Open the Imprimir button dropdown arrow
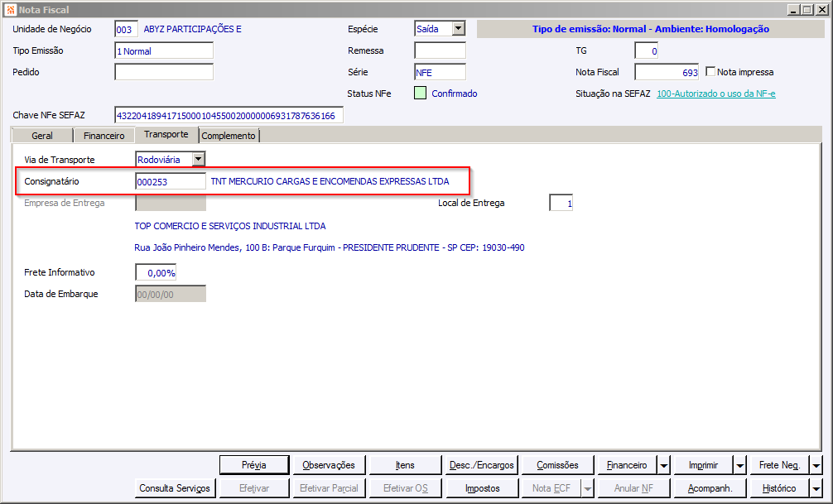This screenshot has height=504, width=833. 740,465
